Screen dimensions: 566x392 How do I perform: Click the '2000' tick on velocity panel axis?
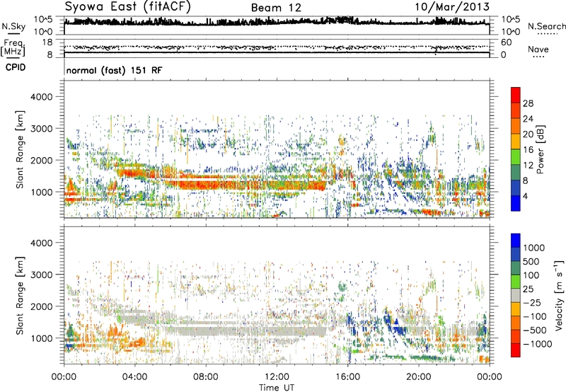point(41,307)
